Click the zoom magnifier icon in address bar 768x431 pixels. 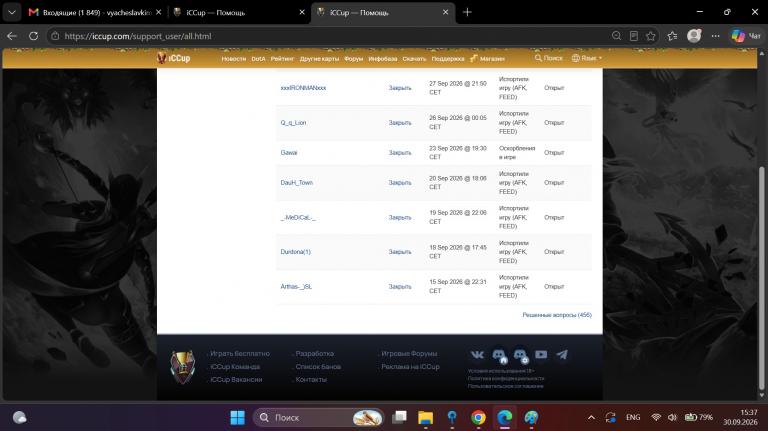point(617,36)
